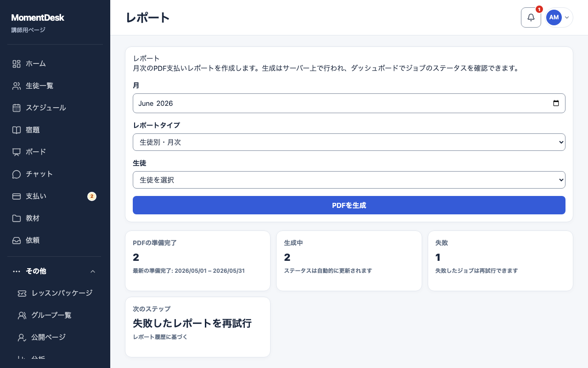Click the 宿題 open-book icon
Image resolution: width=588 pixels, height=368 pixels.
point(17,130)
